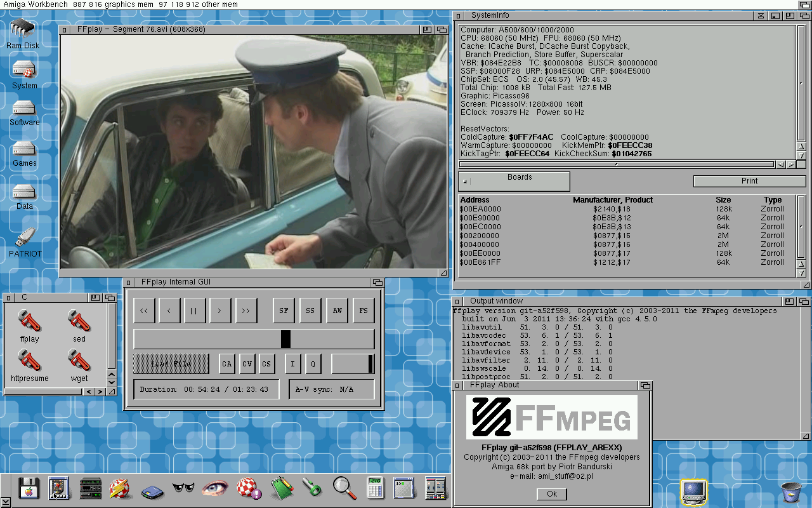The width and height of the screenshot is (812, 508).
Task: Open the Boards cycle gadget in SystemInfo
Action: pyautogui.click(x=514, y=181)
